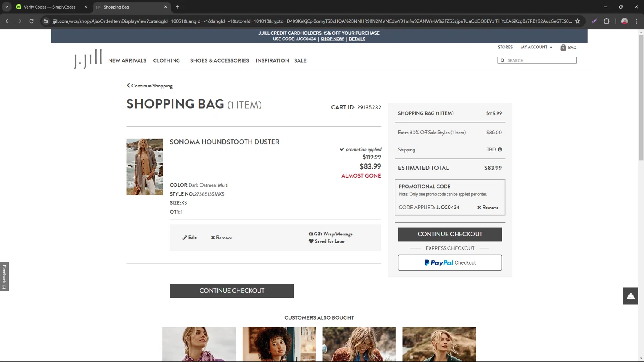The height and width of the screenshot is (362, 644).
Task: Click the -$36.00 discount amount
Action: (493, 133)
